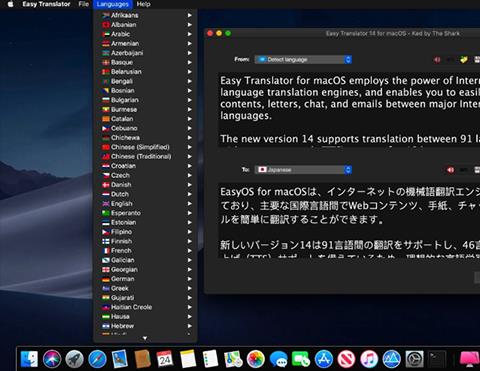This screenshot has height=371, width=480.
Task: Choose Albanian in Languages menu
Action: point(145,25)
